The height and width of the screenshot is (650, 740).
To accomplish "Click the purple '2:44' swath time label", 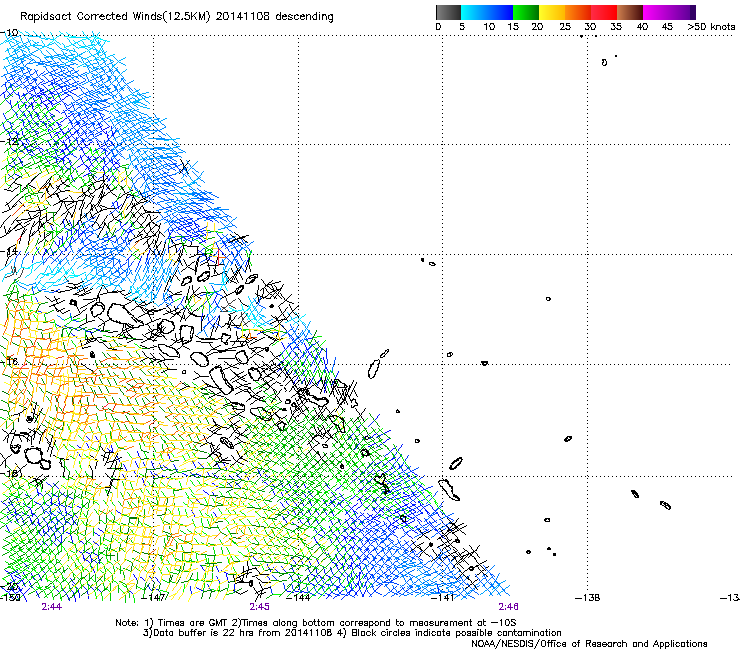I will (x=51, y=607).
